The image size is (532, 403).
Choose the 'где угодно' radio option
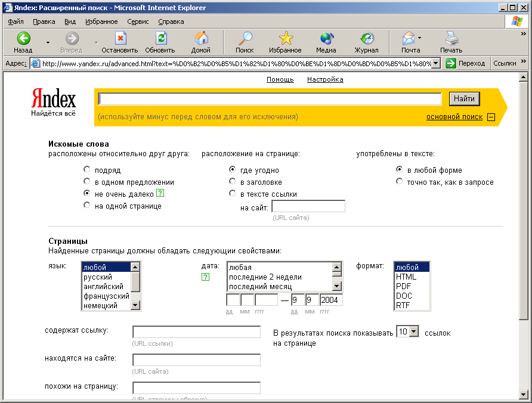pos(233,169)
